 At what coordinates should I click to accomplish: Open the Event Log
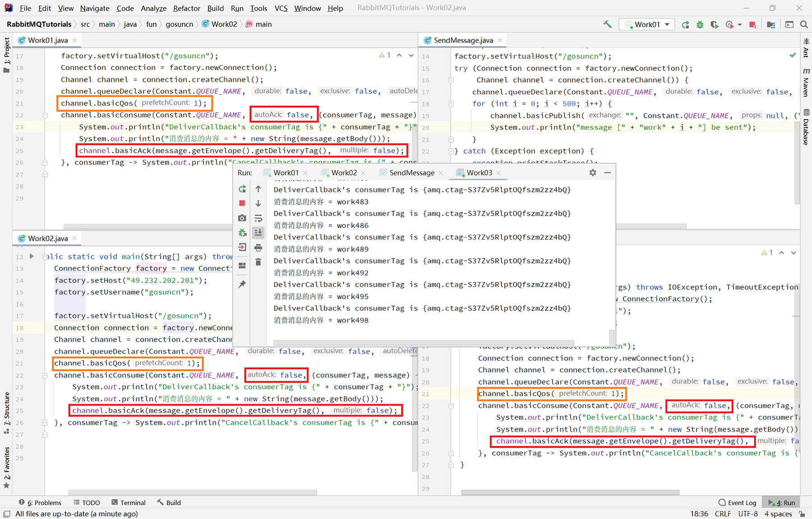click(737, 503)
